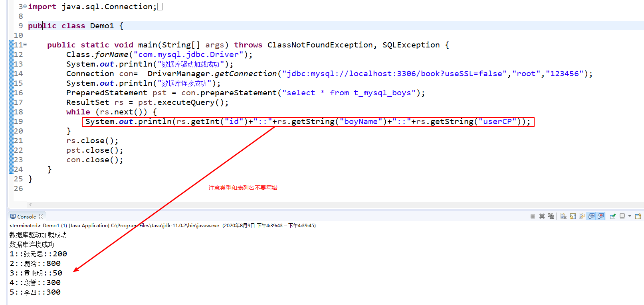
Task: Click console output row '5::李四::300'
Action: point(35,292)
